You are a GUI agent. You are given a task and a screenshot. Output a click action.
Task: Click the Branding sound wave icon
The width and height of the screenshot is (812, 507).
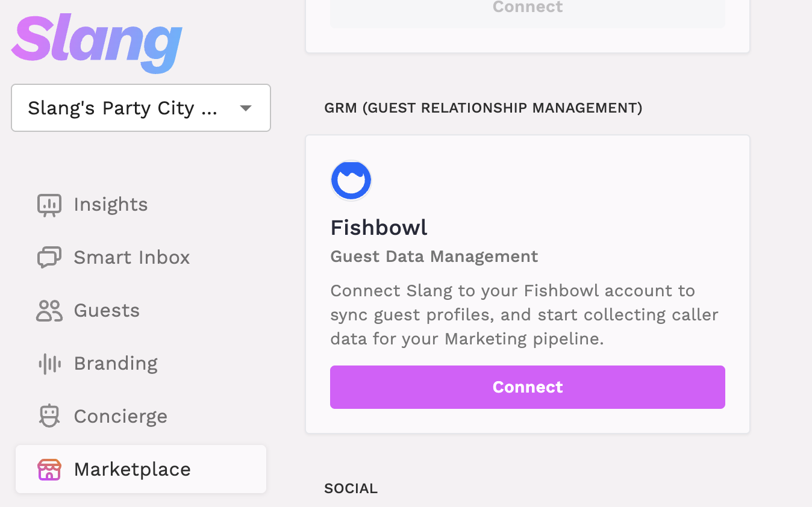[x=49, y=364]
